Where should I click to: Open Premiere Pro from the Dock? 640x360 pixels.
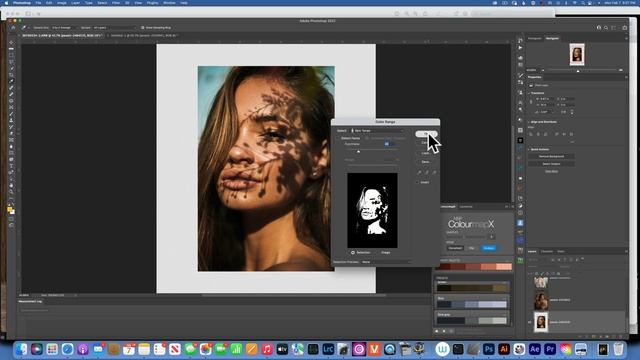click(550, 349)
